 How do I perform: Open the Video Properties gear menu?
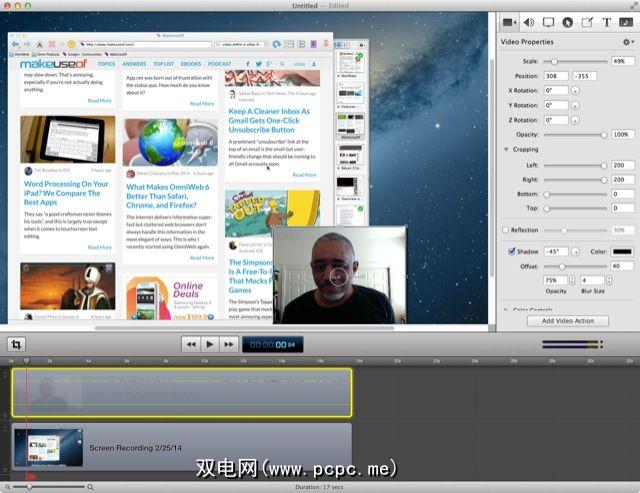(627, 42)
